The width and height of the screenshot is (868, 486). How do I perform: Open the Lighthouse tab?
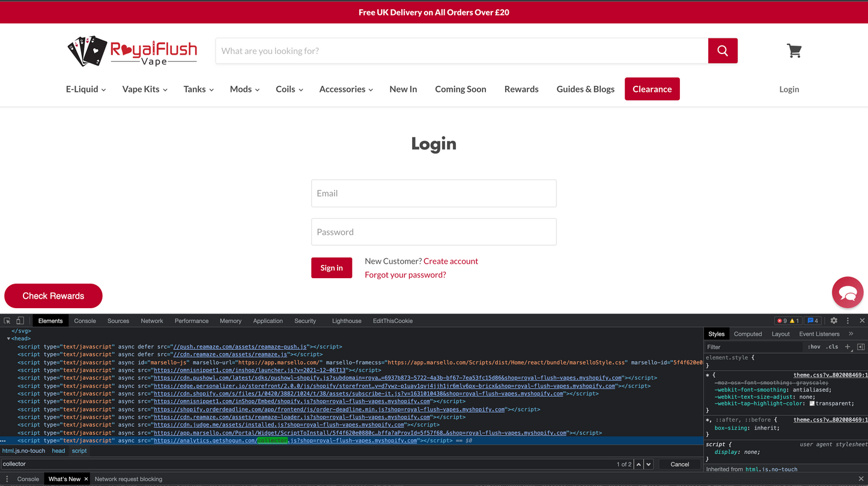(347, 321)
